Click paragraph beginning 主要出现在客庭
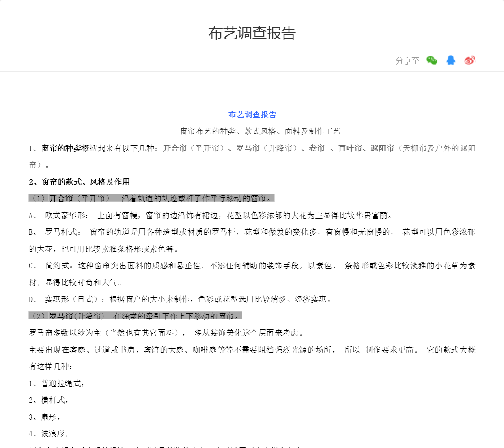The height and width of the screenshot is (448, 504). pyautogui.click(x=252, y=358)
